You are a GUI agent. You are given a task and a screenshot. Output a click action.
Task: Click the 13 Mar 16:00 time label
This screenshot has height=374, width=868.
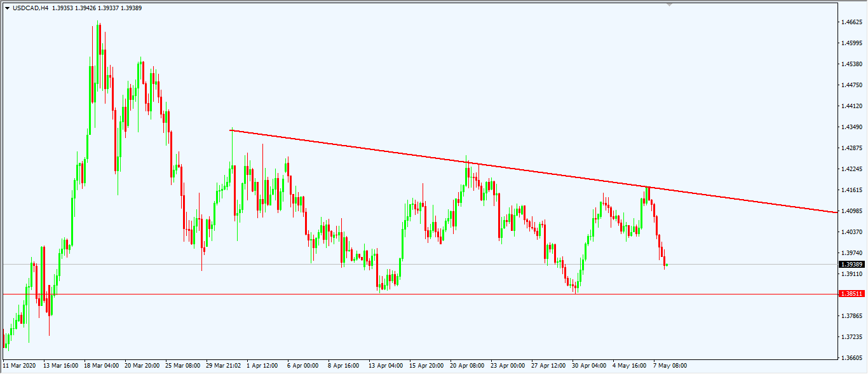pyautogui.click(x=60, y=366)
